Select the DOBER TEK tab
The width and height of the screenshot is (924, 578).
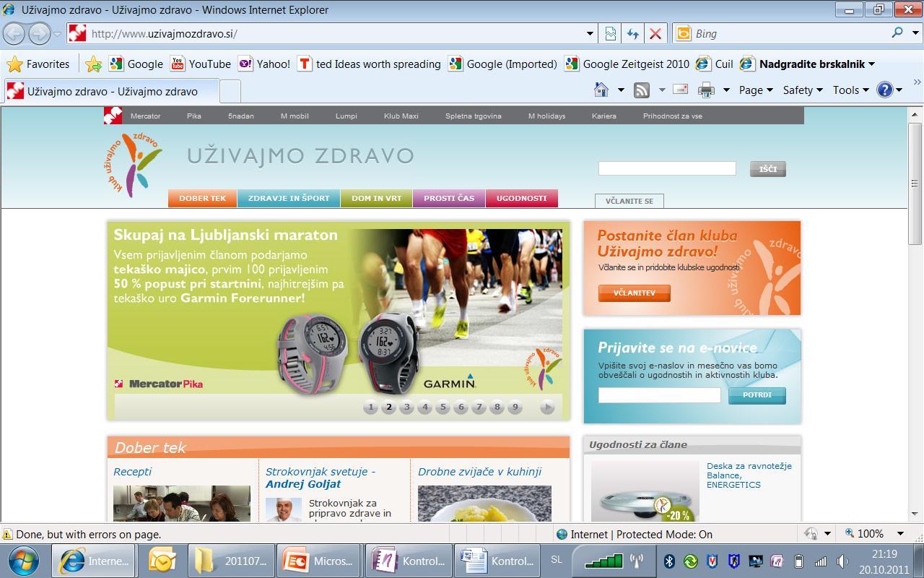click(203, 198)
